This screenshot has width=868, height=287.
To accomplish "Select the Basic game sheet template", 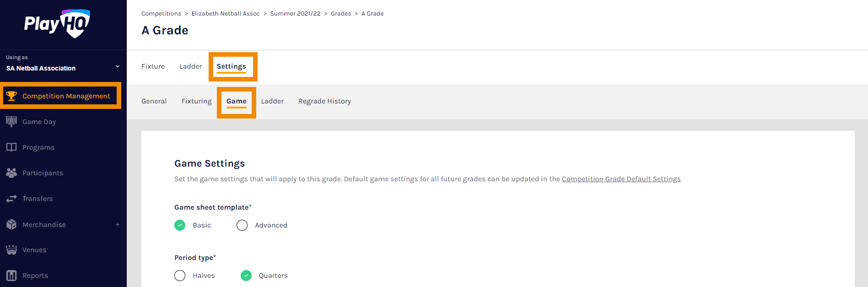I will 180,225.
